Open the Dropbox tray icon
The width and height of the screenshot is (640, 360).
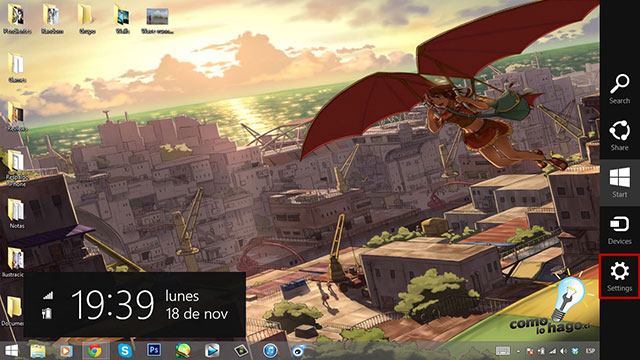click(575, 351)
